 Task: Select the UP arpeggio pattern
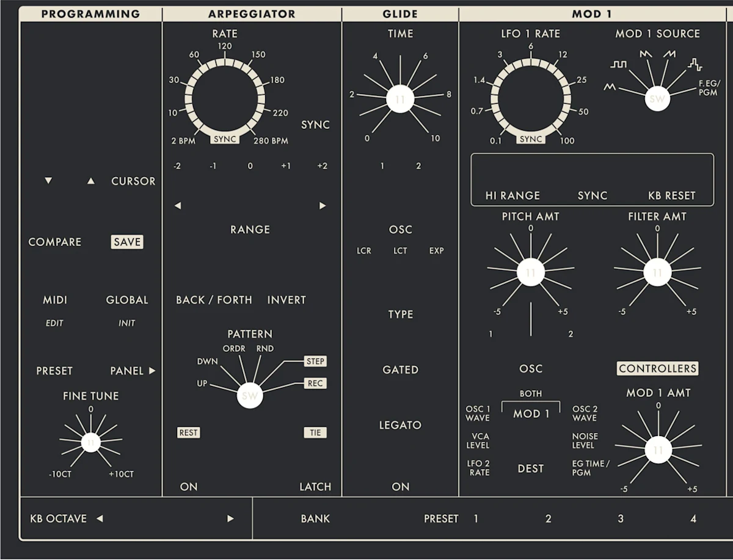pyautogui.click(x=202, y=384)
